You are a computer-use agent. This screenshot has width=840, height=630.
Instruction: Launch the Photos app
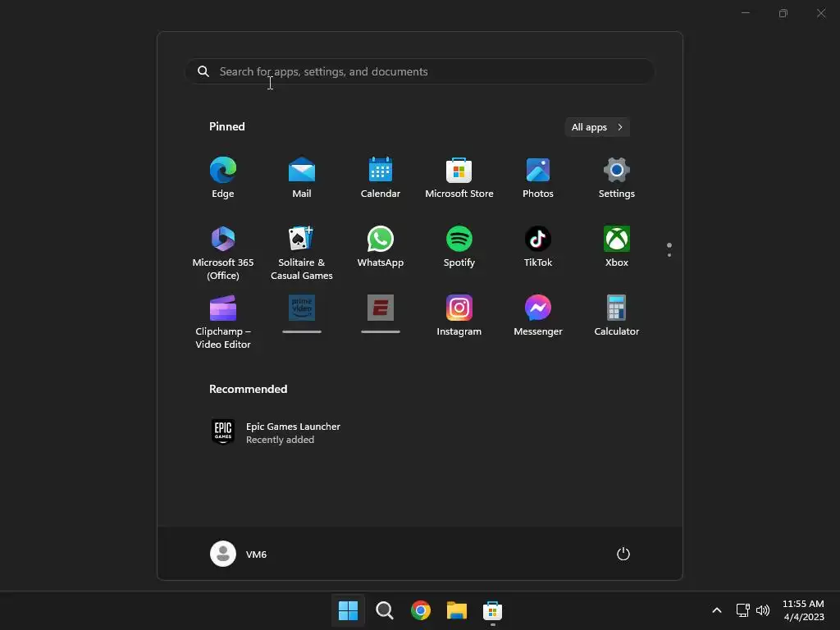(x=538, y=177)
